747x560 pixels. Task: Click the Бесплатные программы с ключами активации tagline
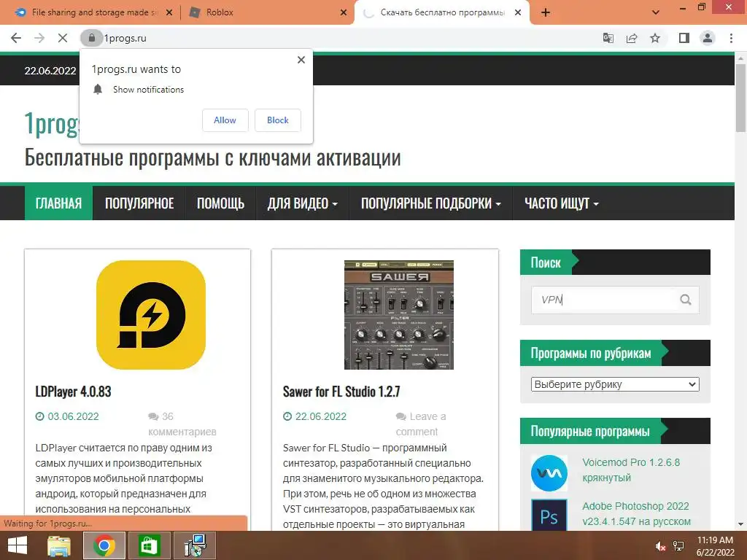[212, 157]
